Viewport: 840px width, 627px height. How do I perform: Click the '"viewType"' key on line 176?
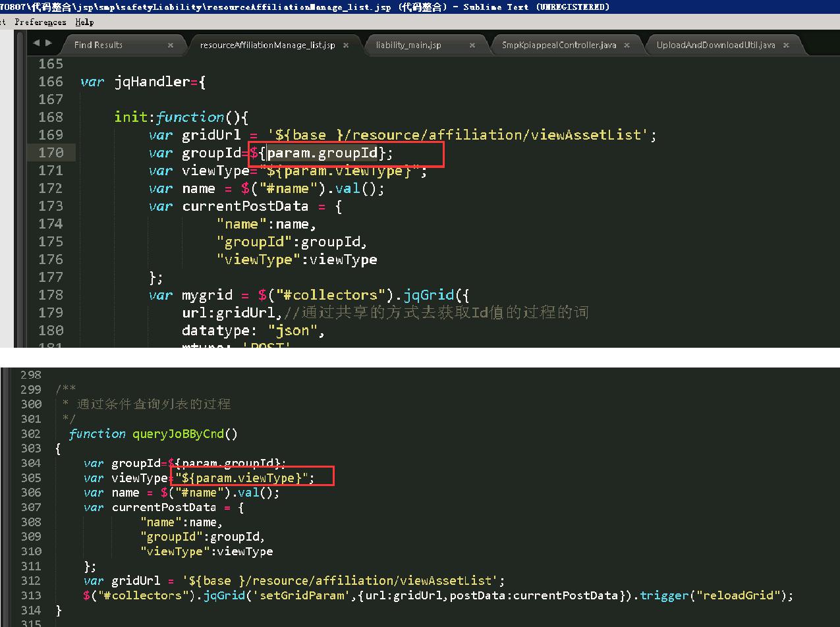(x=259, y=259)
